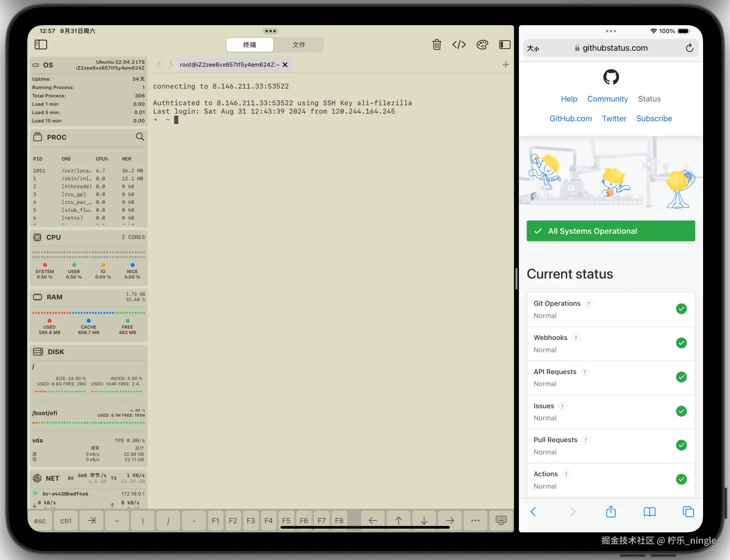Search processes with PROC magnifier icon

coord(140,137)
